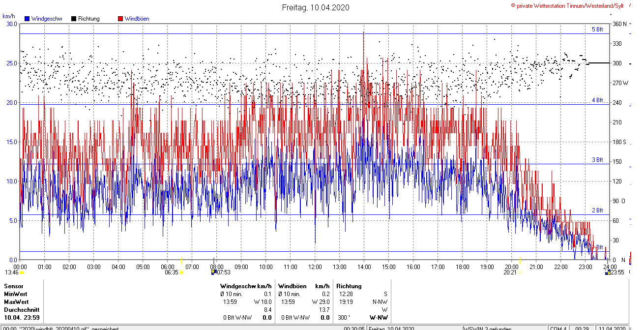Image resolution: width=644 pixels, height=330 pixels.
Task: Click the Richtung column header in table
Action: (349, 286)
